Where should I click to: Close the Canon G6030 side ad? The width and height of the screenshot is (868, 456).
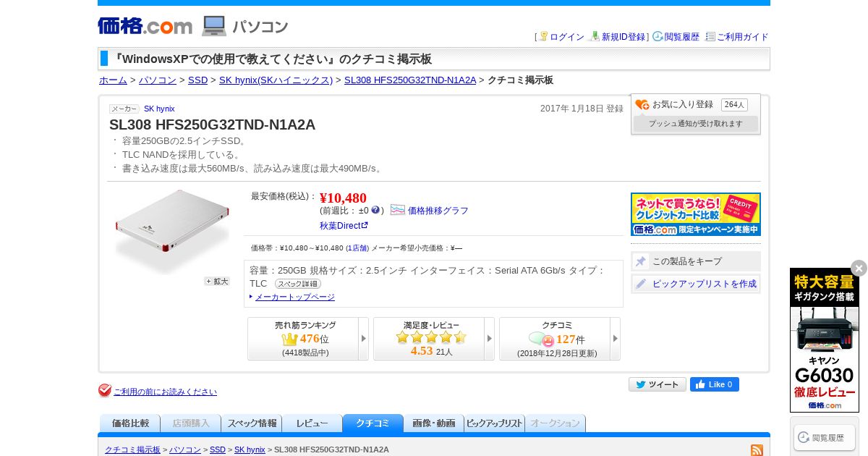[x=859, y=268]
